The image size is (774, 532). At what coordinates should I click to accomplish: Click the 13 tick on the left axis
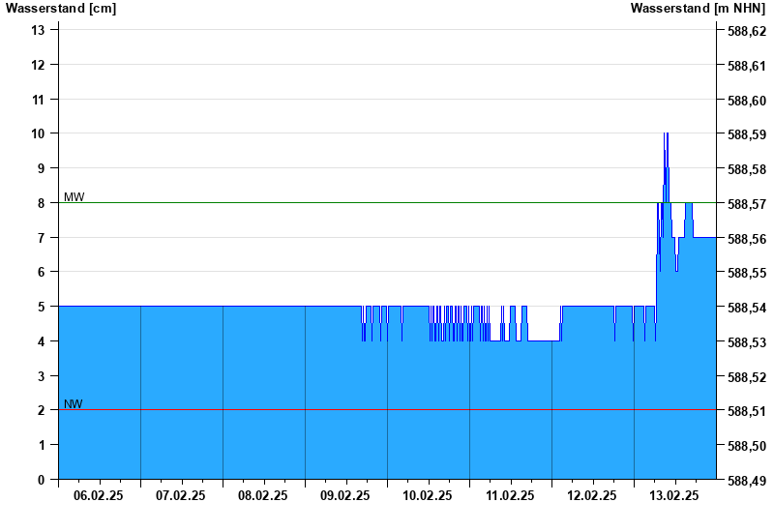pos(39,30)
